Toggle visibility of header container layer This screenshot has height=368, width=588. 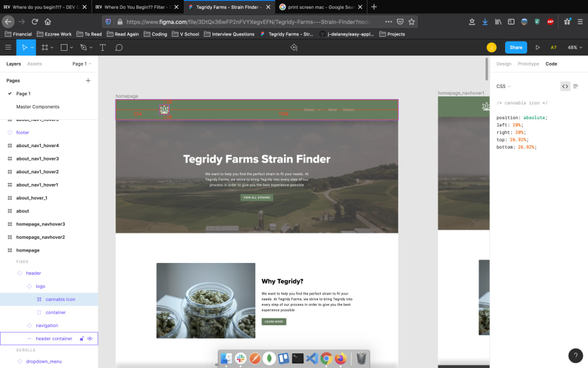90,339
